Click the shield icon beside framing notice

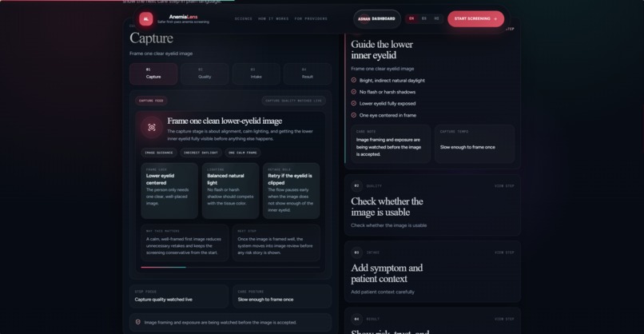[x=138, y=322]
